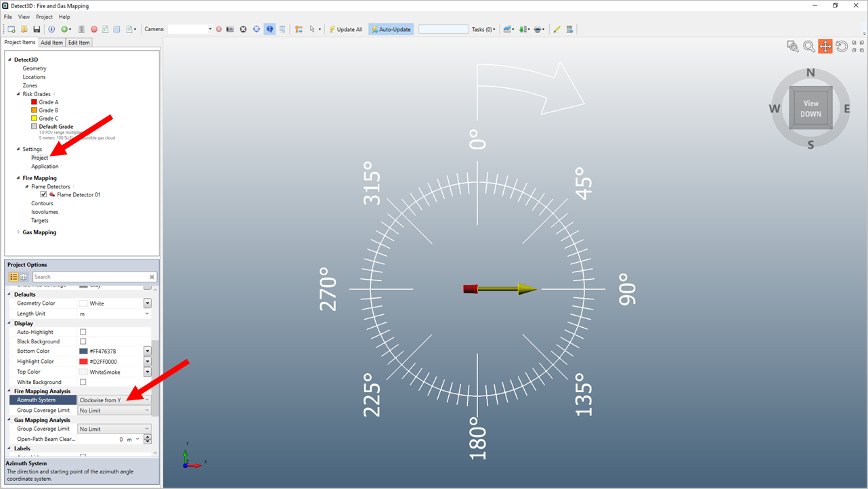The width and height of the screenshot is (868, 489).
Task: Collapse the Flame Detectors tree node
Action: click(26, 186)
